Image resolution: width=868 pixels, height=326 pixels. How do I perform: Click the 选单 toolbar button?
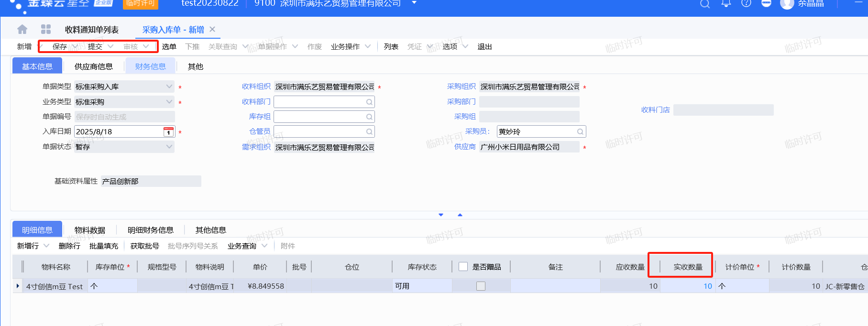(x=169, y=46)
